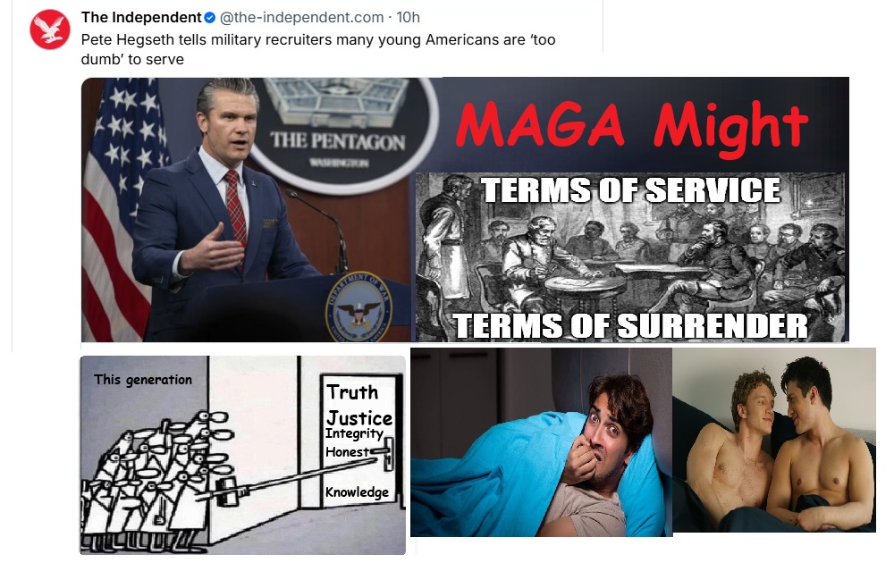Image resolution: width=894 pixels, height=588 pixels.
Task: Open the scared man under blanket photo
Action: coord(541,442)
